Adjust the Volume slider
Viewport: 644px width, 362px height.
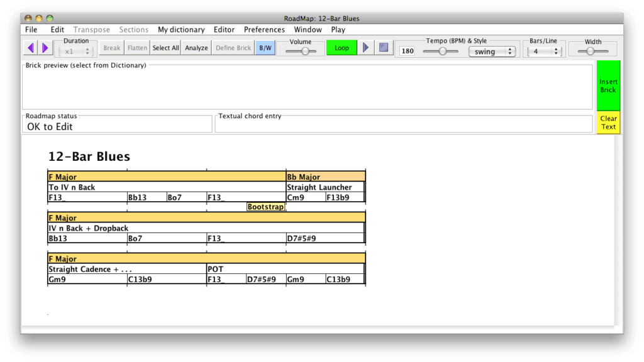coord(305,52)
